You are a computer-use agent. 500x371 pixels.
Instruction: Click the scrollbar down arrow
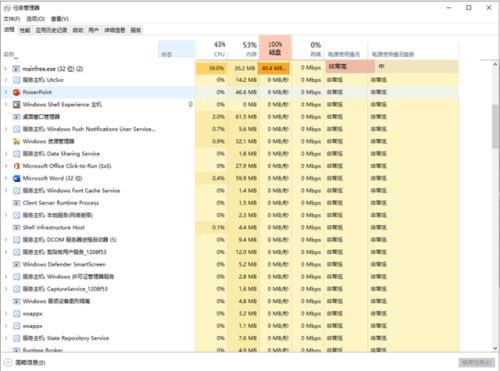tap(495, 348)
